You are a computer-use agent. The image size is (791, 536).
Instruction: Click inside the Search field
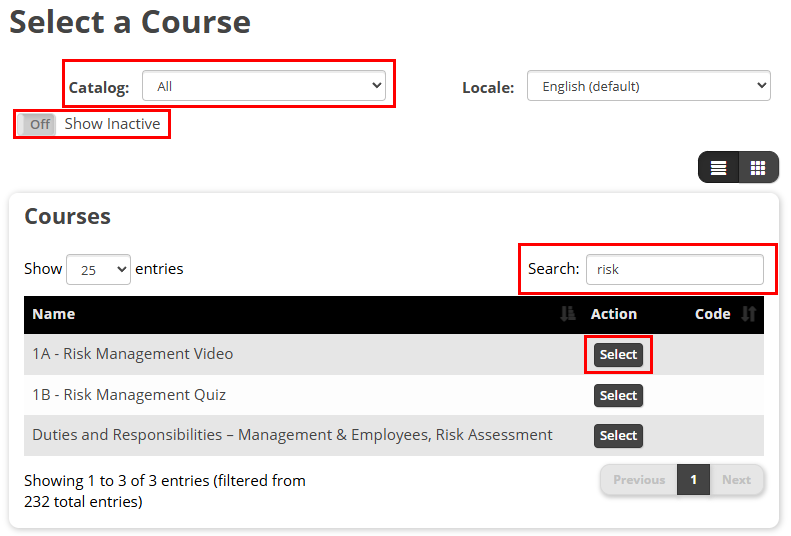(674, 269)
